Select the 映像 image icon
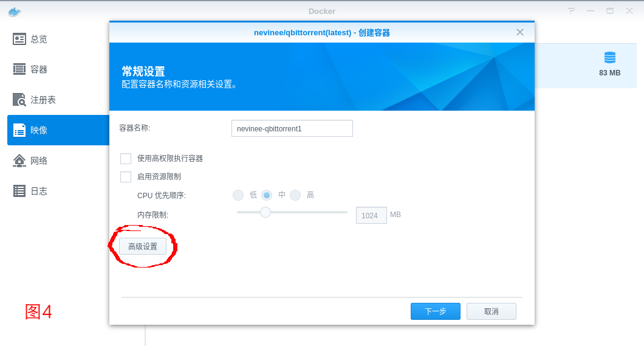644x346 pixels. [x=19, y=130]
